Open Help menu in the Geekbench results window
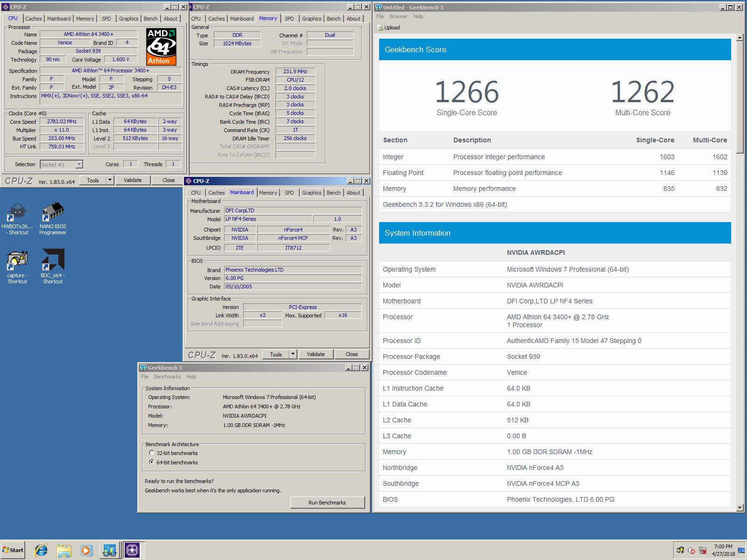Image resolution: width=747 pixels, height=560 pixels. [418, 16]
